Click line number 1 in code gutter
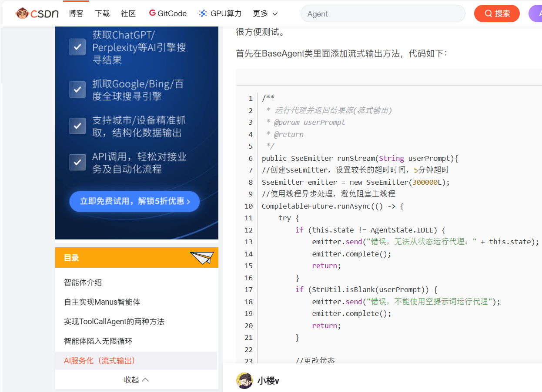542x392 pixels. pyautogui.click(x=251, y=99)
